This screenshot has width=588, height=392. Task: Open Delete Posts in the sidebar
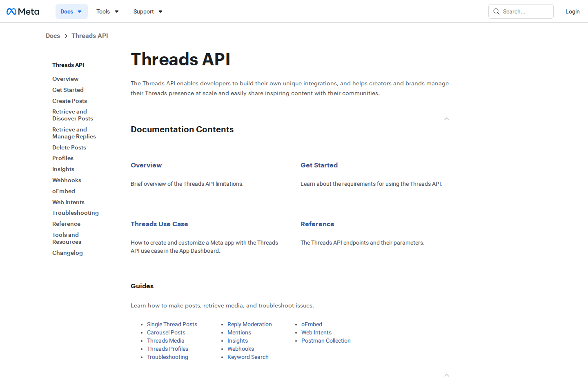coord(69,147)
